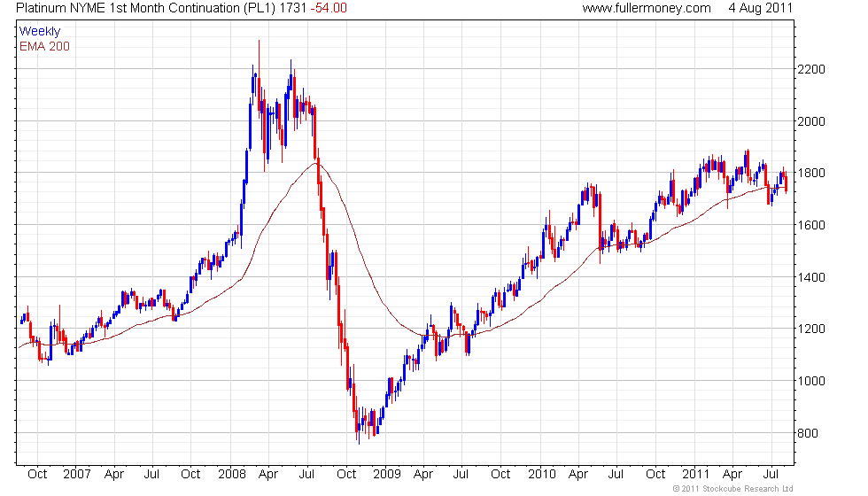Click the y-axis label '1800'
The width and height of the screenshot is (868, 496).
[x=811, y=174]
